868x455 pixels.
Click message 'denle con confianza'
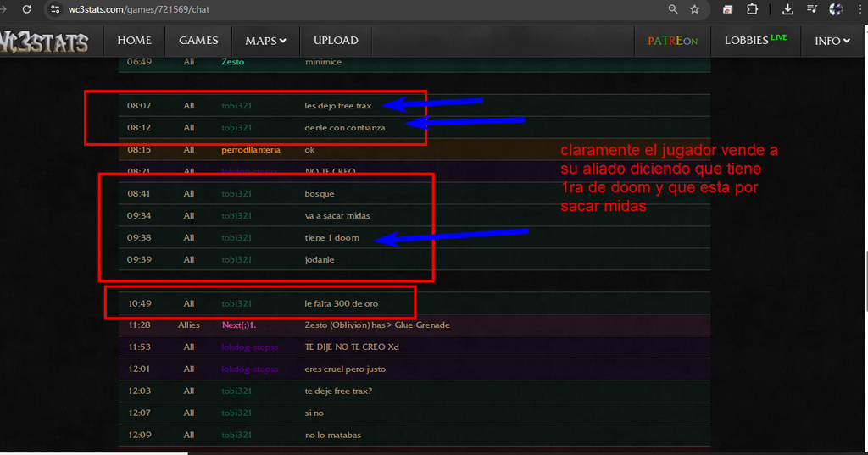click(x=344, y=128)
